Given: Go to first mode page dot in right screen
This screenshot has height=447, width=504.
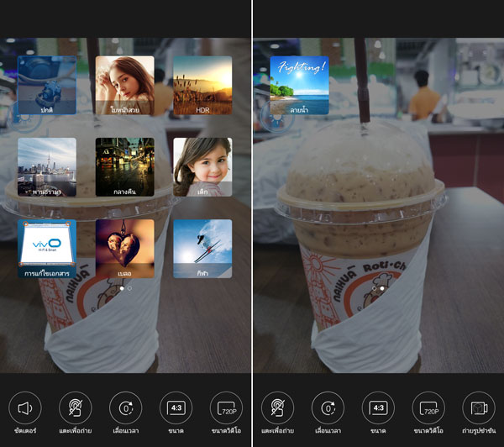Looking at the screenshot, I should 374,288.
